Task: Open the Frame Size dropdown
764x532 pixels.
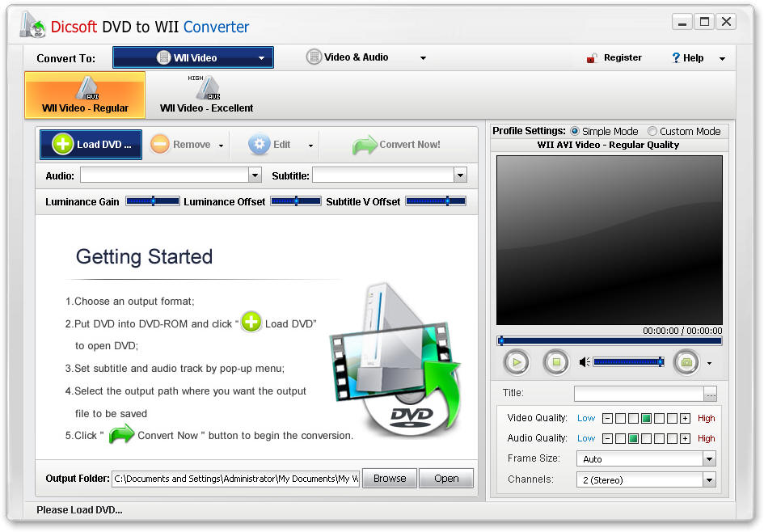Action: 710,459
